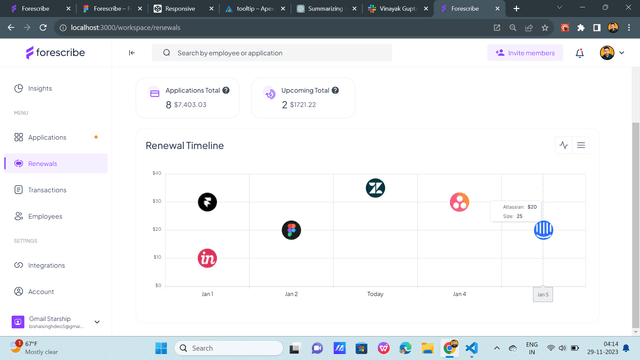Screen dimensions: 640x360
Task: Click the Framer logo marker on Jan 1
Action: [x=207, y=202]
